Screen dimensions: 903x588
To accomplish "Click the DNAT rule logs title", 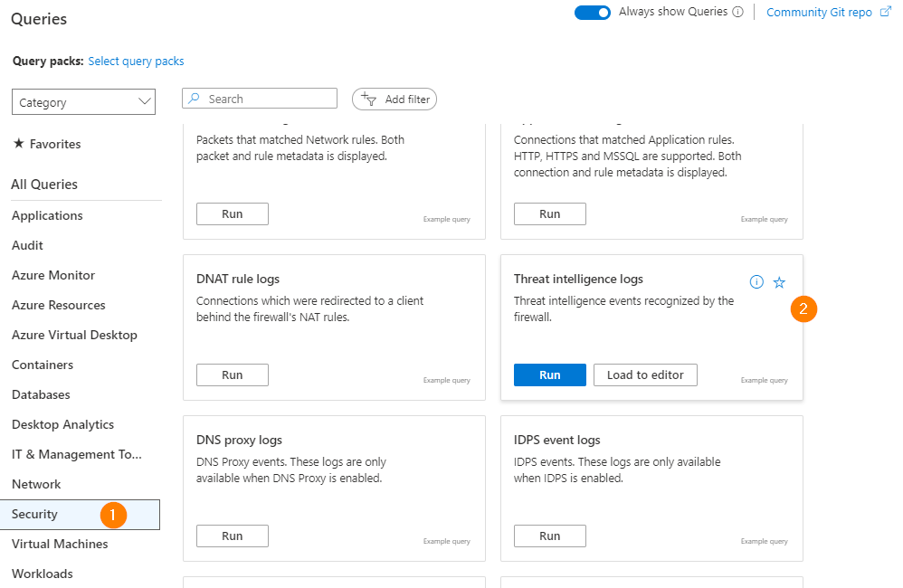I will tap(238, 279).
